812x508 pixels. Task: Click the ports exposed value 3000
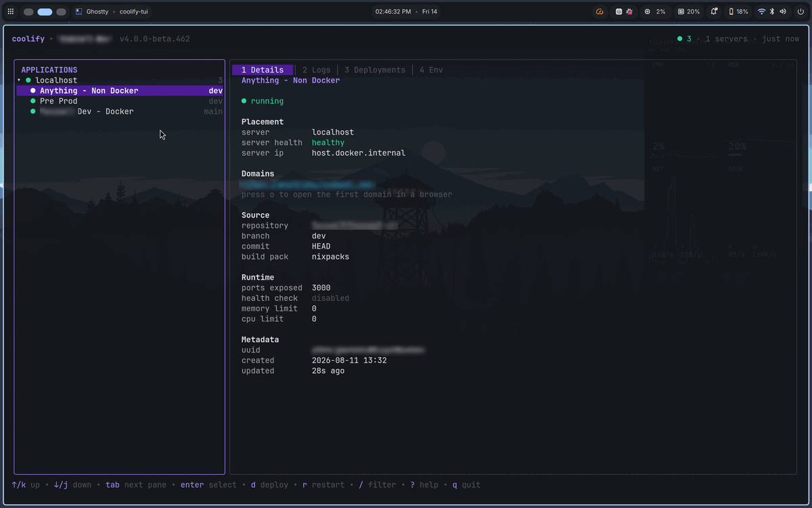(x=321, y=288)
